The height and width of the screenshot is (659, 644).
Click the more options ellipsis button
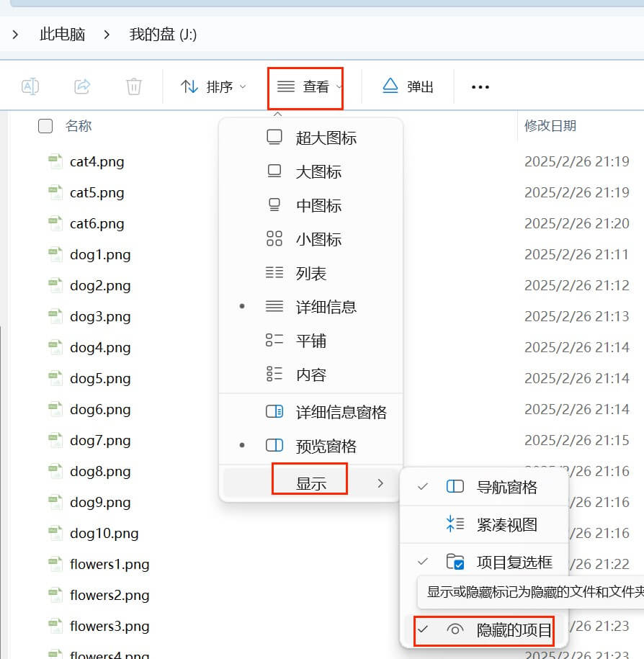pyautogui.click(x=480, y=86)
